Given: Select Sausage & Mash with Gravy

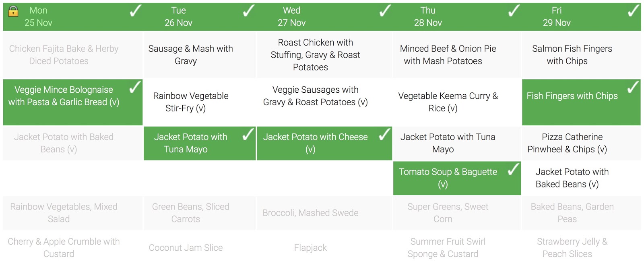Looking at the screenshot, I should tap(190, 55).
